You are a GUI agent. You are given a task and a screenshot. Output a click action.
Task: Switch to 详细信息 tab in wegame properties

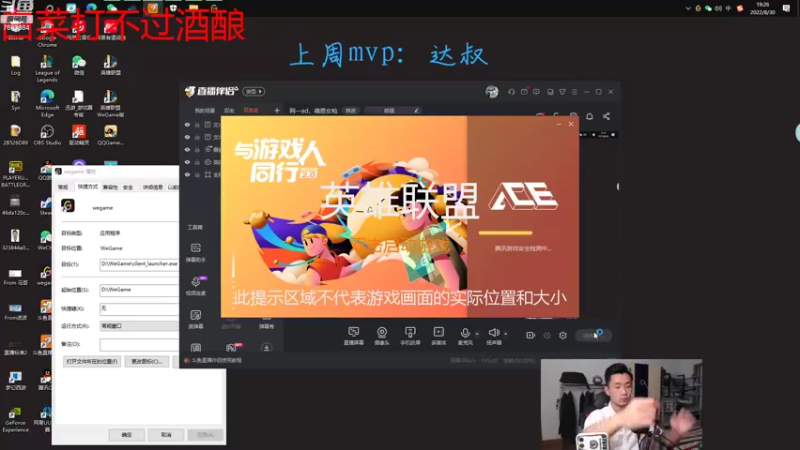153,187
